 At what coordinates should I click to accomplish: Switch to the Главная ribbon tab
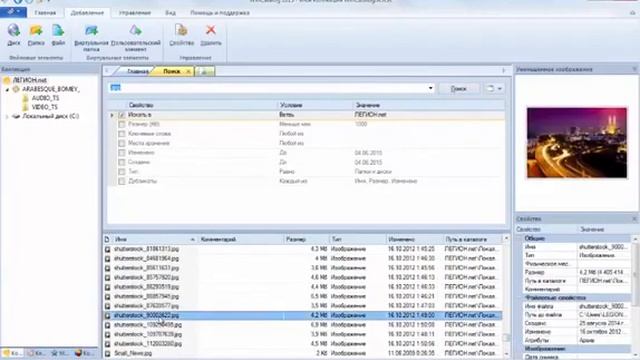(45, 13)
